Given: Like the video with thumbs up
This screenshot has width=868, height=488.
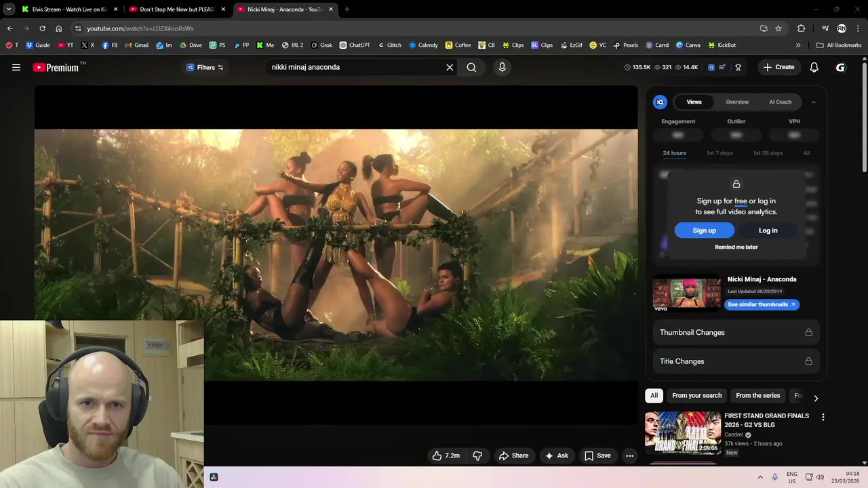Looking at the screenshot, I should (446, 455).
